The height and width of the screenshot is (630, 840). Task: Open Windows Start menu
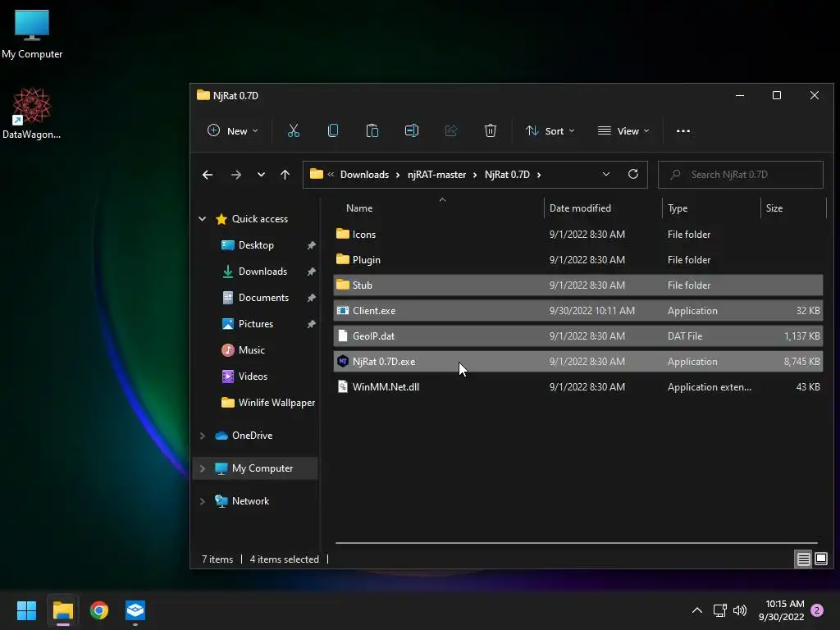click(x=26, y=610)
